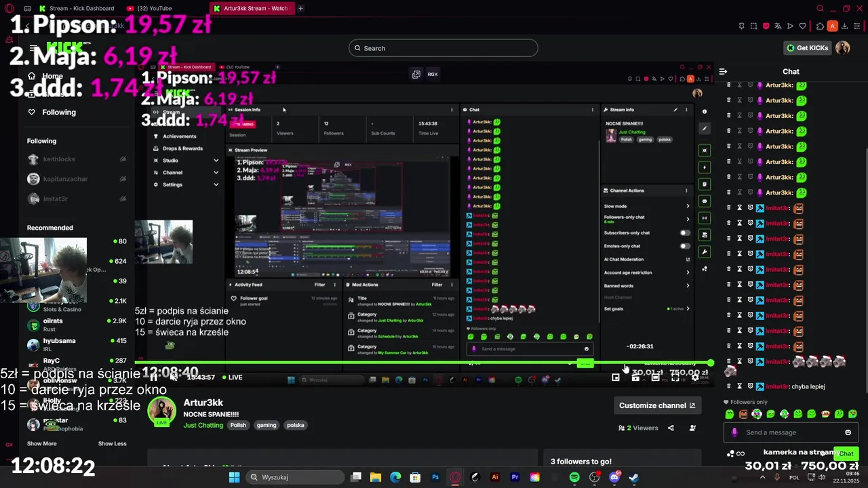Image resolution: width=868 pixels, height=488 pixels.
Task: Open keithlocks in Following list
Action: pos(76,159)
